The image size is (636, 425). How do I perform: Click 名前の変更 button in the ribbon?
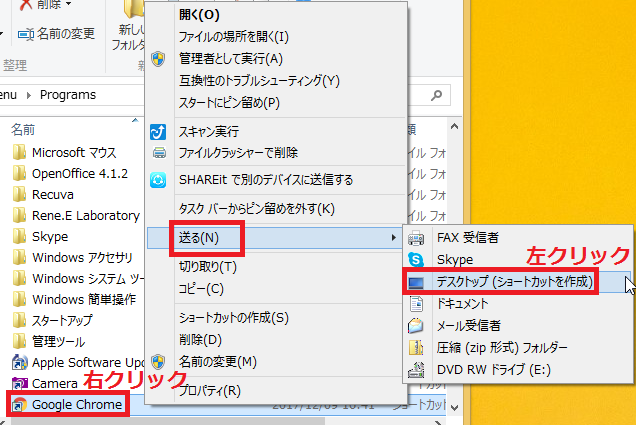56,34
